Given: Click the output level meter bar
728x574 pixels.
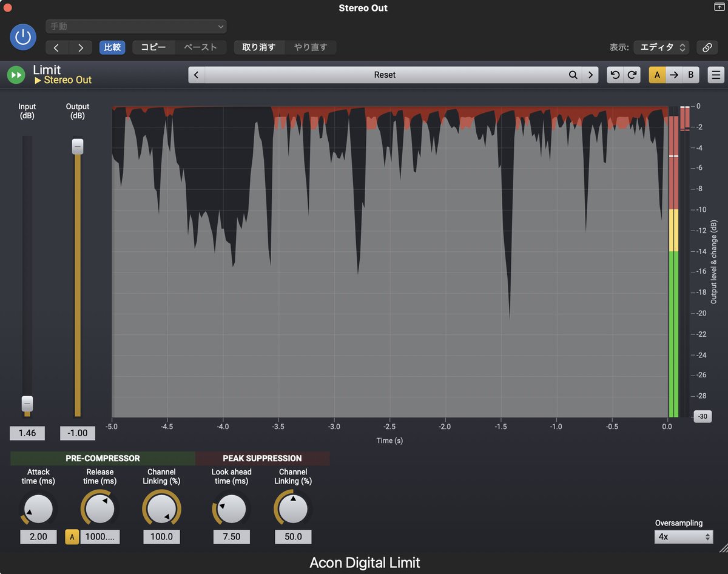Looking at the screenshot, I should pyautogui.click(x=673, y=262).
